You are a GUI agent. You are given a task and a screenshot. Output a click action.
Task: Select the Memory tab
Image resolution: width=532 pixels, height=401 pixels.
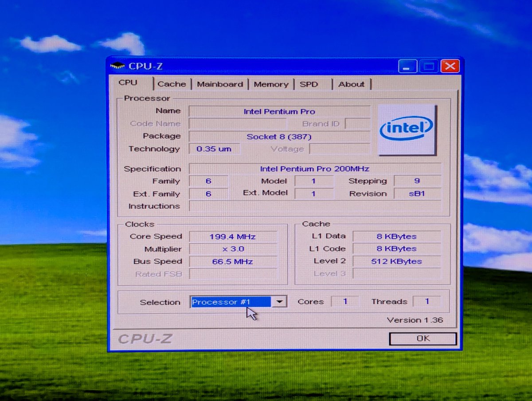pyautogui.click(x=271, y=84)
